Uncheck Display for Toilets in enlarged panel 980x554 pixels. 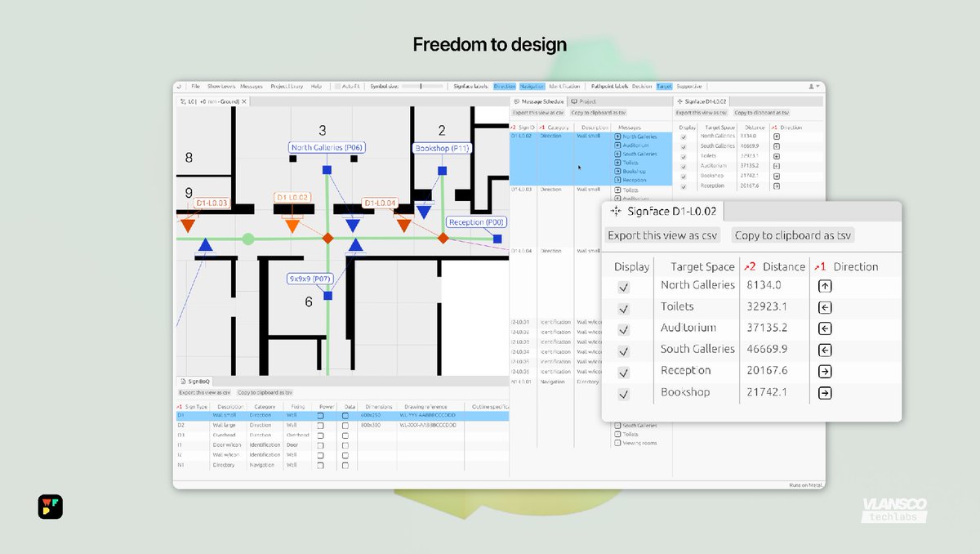[x=624, y=309]
